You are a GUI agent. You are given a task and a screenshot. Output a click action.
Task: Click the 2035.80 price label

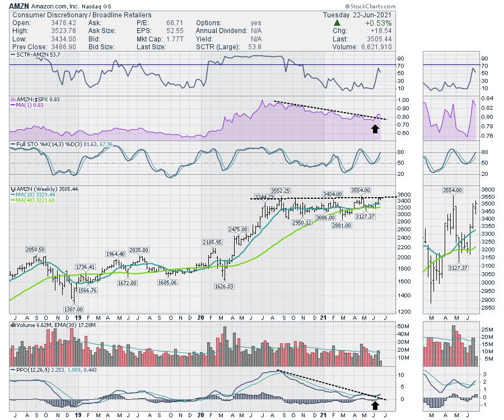click(x=139, y=250)
